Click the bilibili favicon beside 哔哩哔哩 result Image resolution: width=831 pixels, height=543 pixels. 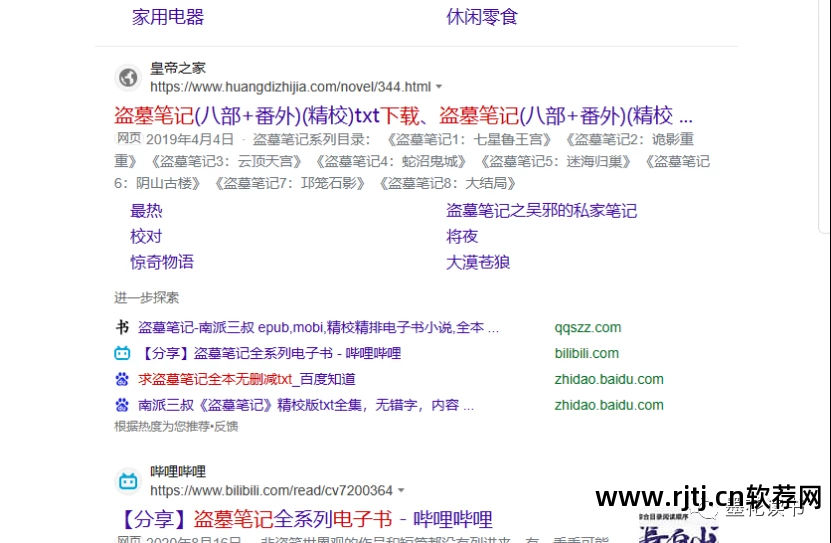[128, 481]
